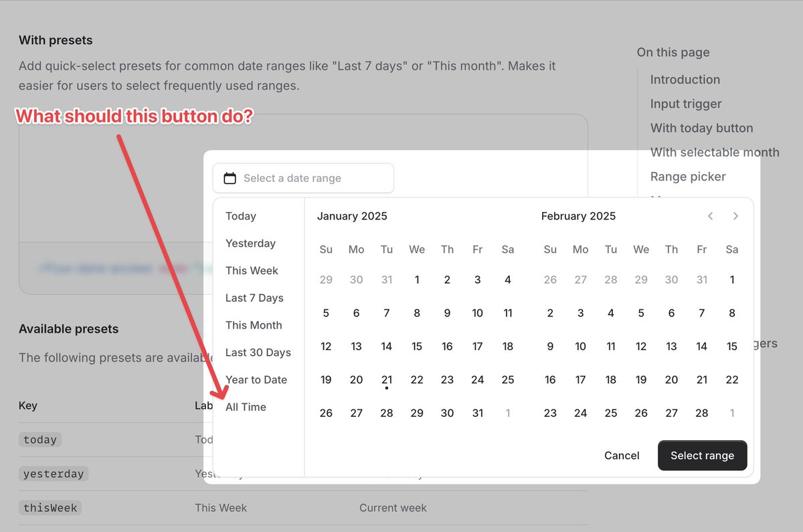Choose February 22 in right calendar
This screenshot has width=803, height=532.
[x=732, y=379]
